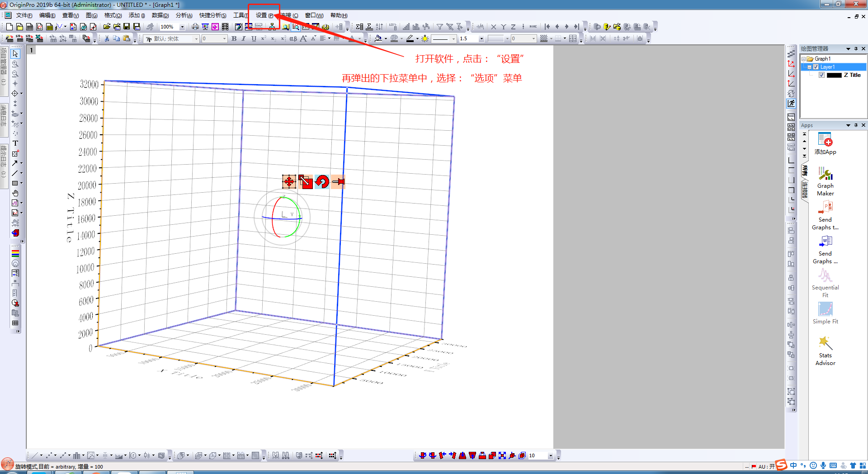The image size is (868, 474).
Task: Click the rotate icon on the 3D graph
Action: coord(321,182)
